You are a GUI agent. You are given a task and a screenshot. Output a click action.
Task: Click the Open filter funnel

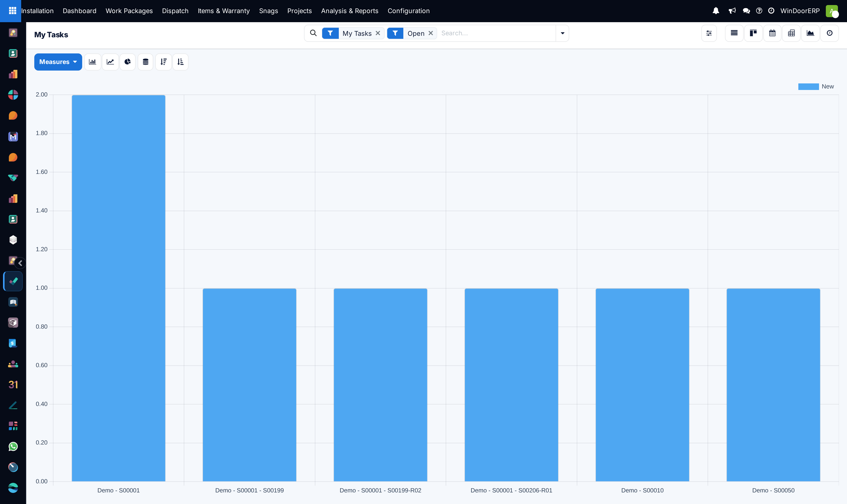coord(395,33)
